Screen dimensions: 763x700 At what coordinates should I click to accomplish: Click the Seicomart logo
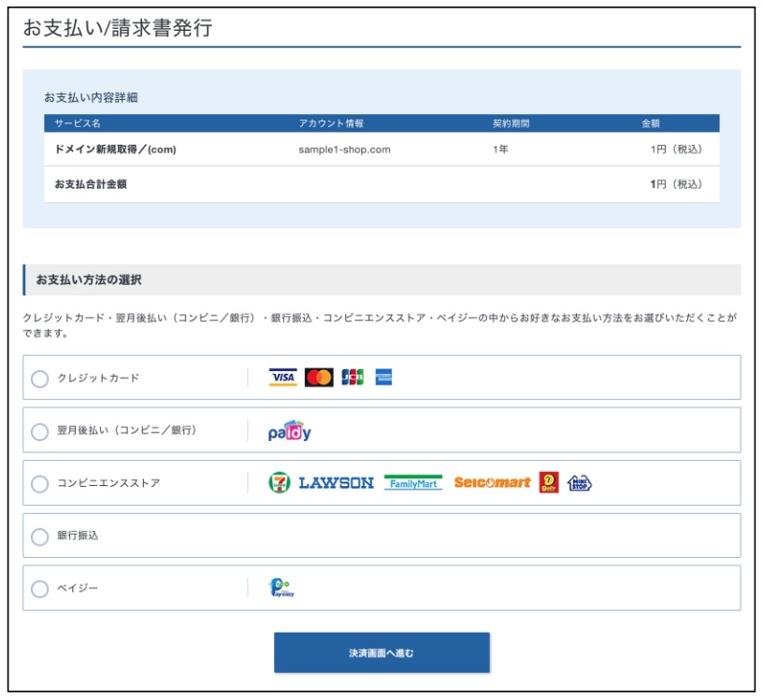point(492,483)
